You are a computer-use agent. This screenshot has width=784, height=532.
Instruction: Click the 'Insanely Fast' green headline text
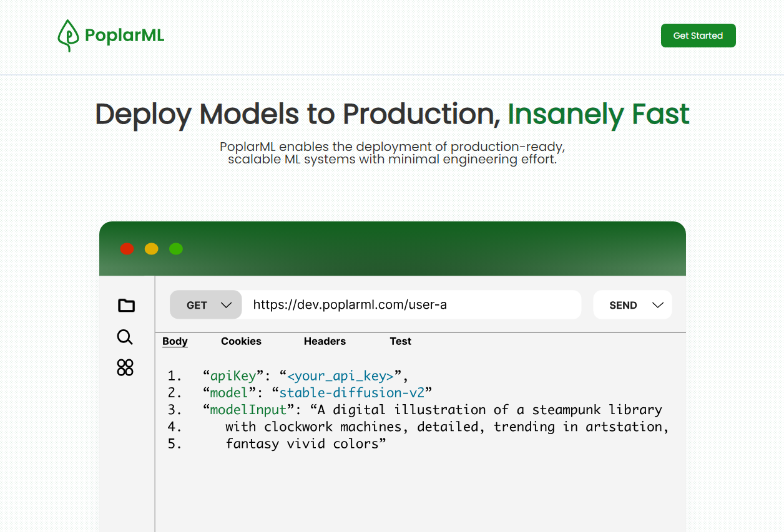(599, 114)
